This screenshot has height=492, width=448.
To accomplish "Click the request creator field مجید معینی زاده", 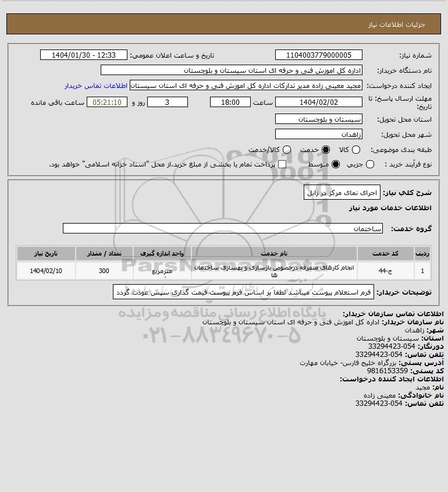I will [246, 86].
